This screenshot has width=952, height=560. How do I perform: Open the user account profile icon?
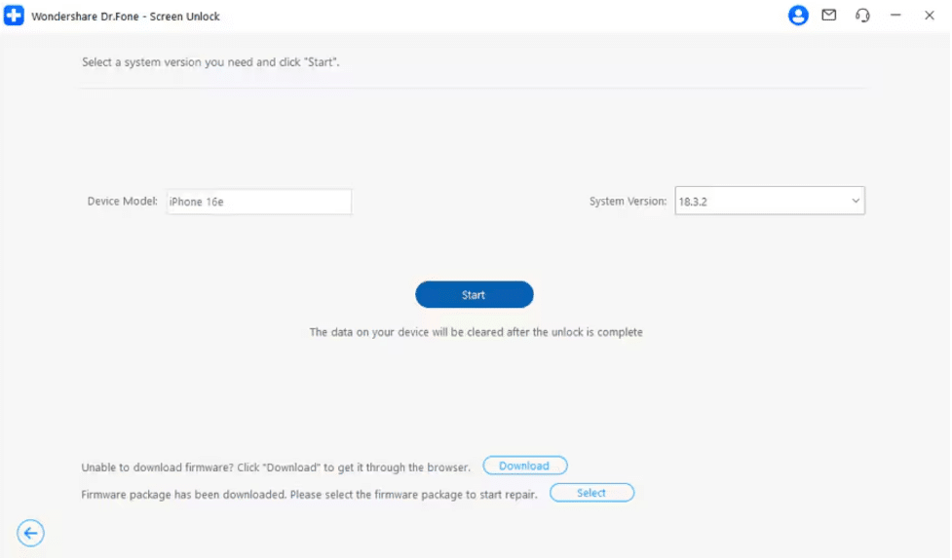click(799, 16)
